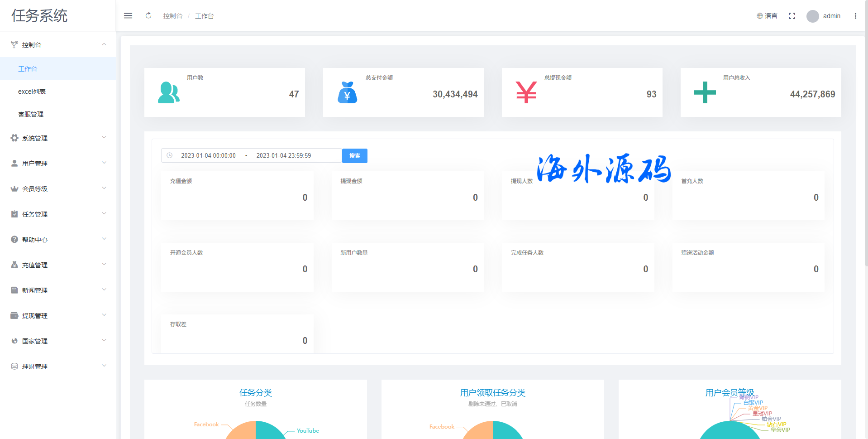Expand the 系统管理 menu
The width and height of the screenshot is (868, 439).
coord(58,138)
